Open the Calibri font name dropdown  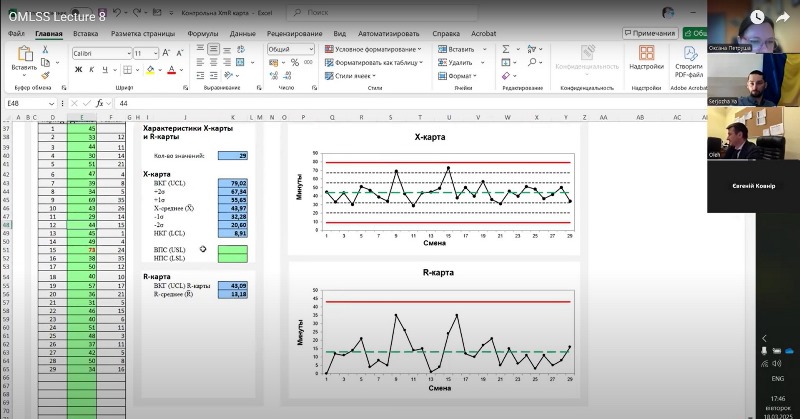(x=129, y=53)
